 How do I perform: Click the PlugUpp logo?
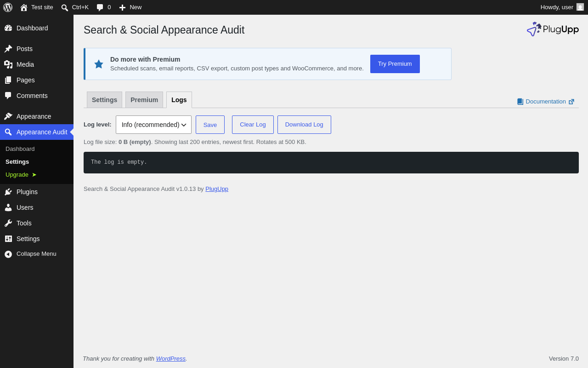(553, 29)
